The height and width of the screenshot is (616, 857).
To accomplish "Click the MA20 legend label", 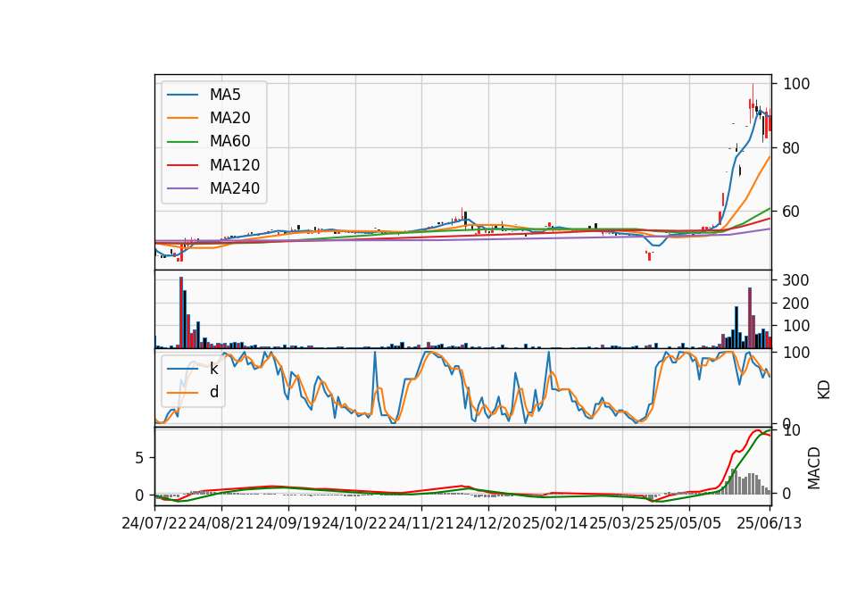I will coord(229,118).
